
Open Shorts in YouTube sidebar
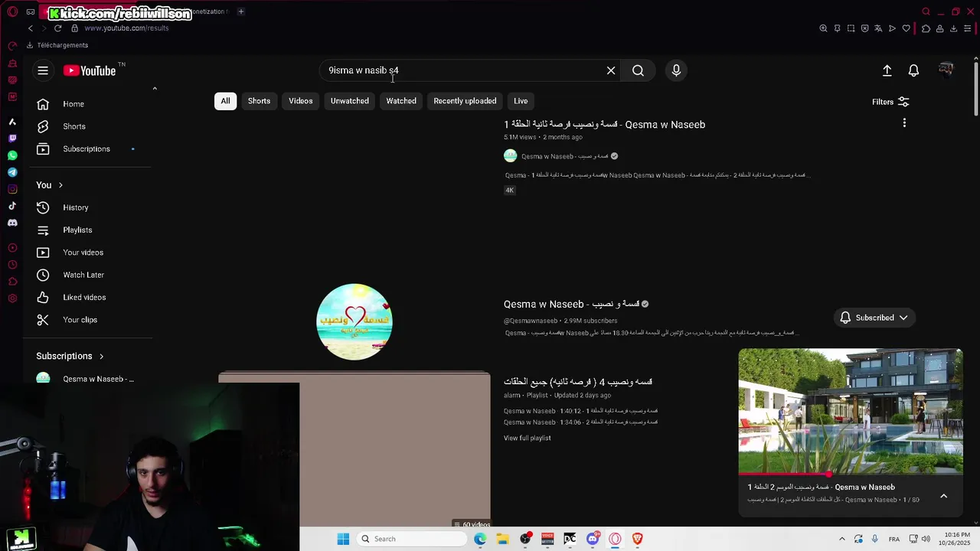[90, 126]
